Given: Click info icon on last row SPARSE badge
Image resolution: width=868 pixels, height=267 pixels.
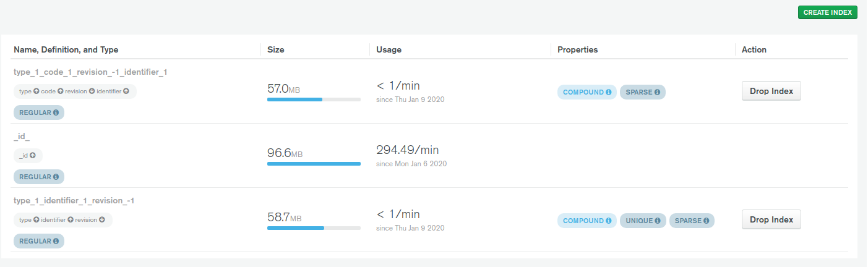Looking at the screenshot, I should pos(706,221).
